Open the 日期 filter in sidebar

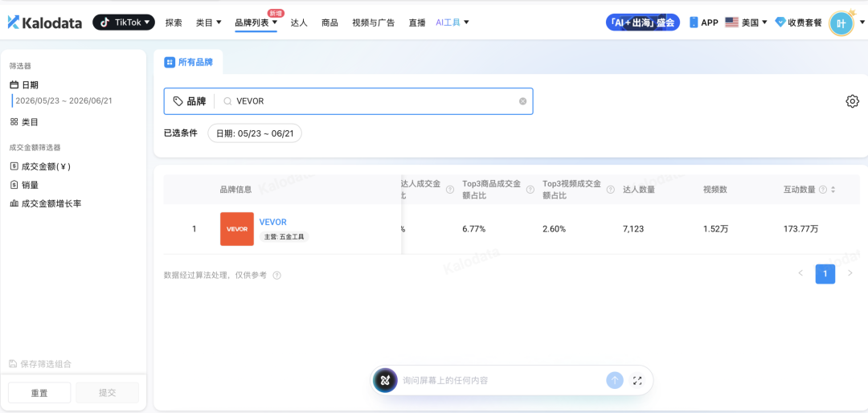pos(24,84)
